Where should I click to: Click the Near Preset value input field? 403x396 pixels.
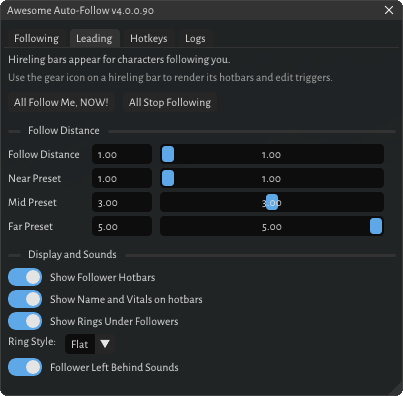click(x=122, y=178)
